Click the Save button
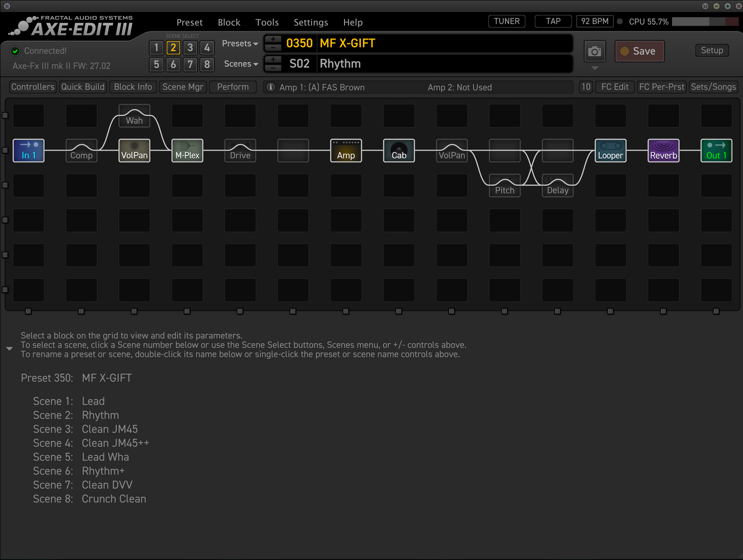Viewport: 743px width, 560px height. (x=640, y=51)
